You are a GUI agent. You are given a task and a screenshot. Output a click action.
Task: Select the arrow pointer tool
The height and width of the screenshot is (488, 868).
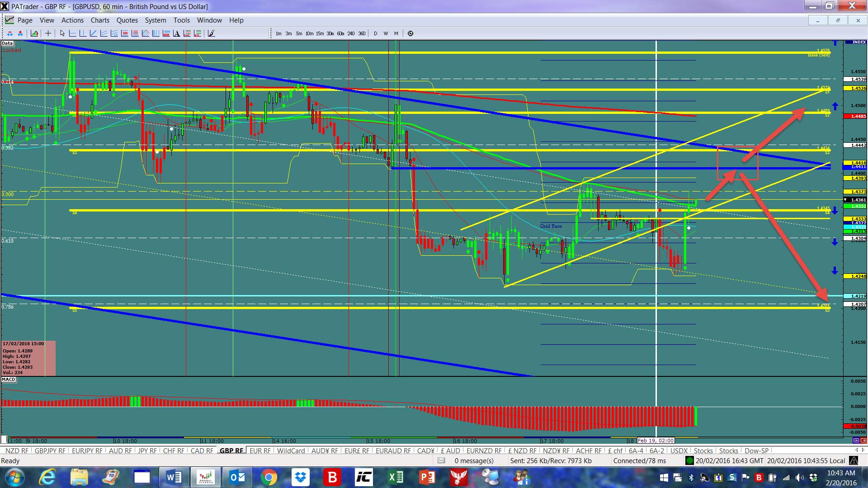tap(62, 33)
